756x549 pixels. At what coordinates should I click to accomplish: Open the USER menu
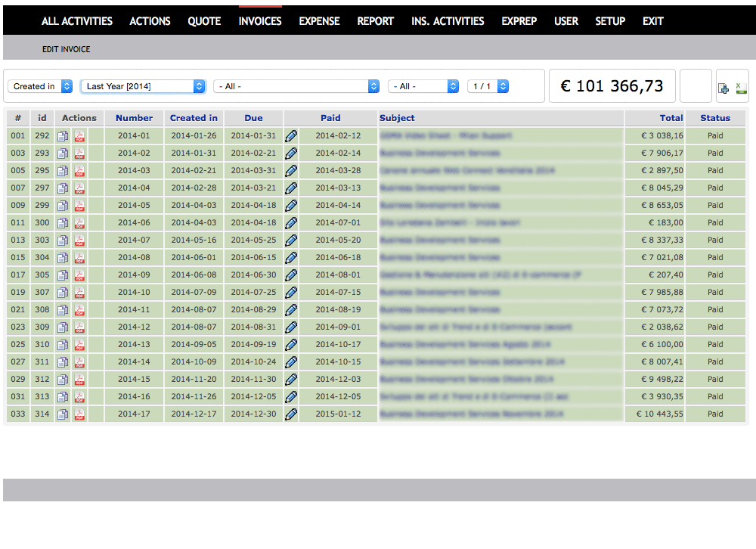566,21
